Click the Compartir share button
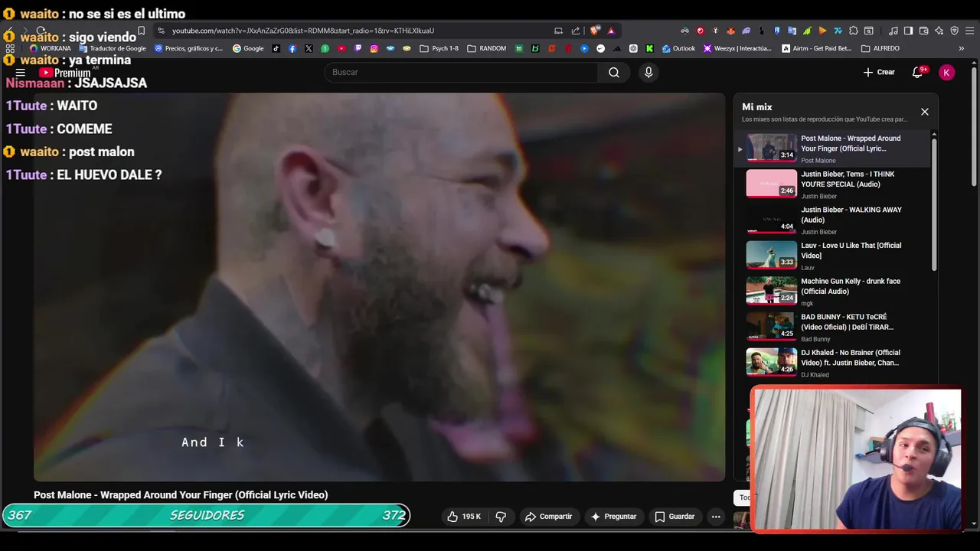The image size is (980, 551). coord(548,517)
